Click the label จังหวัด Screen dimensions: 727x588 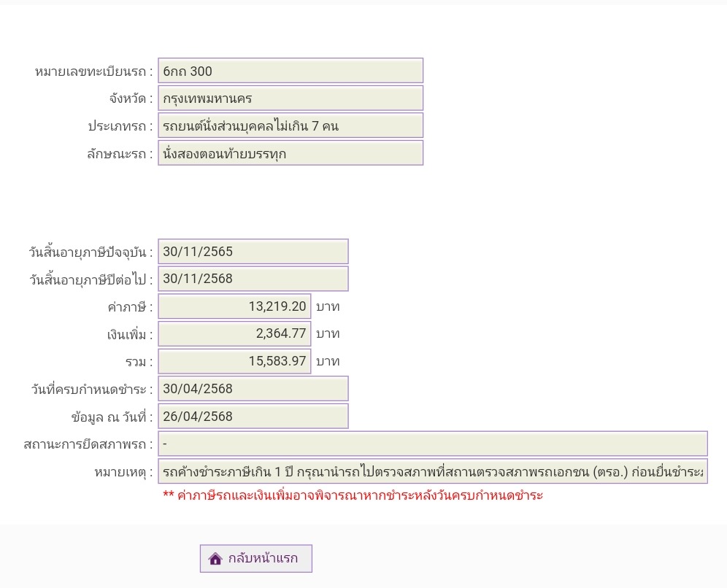tap(131, 98)
